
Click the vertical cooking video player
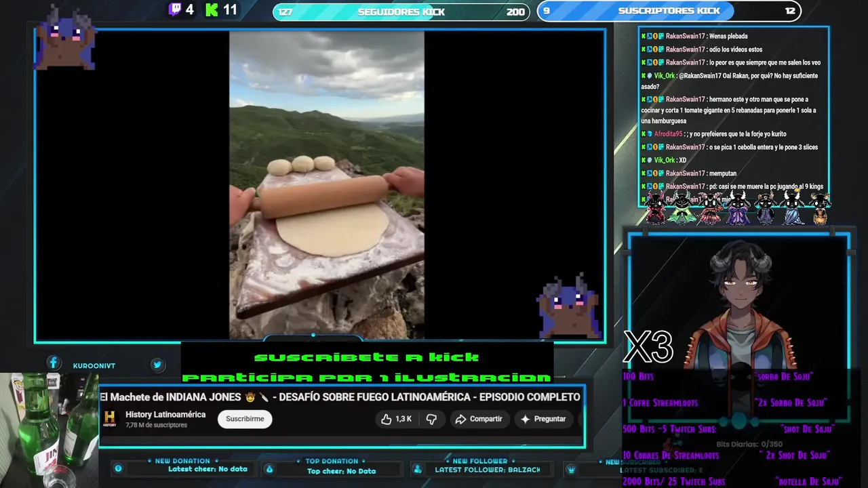coord(326,184)
